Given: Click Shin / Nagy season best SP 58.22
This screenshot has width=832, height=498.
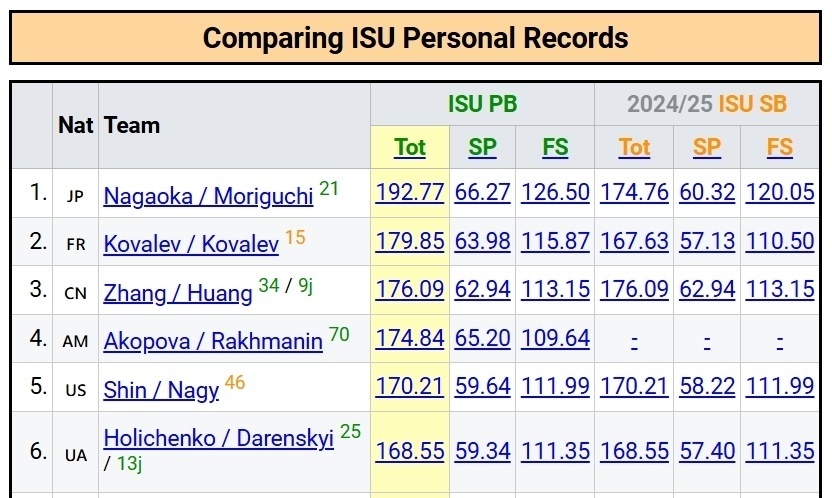Looking at the screenshot, I should pos(706,386).
